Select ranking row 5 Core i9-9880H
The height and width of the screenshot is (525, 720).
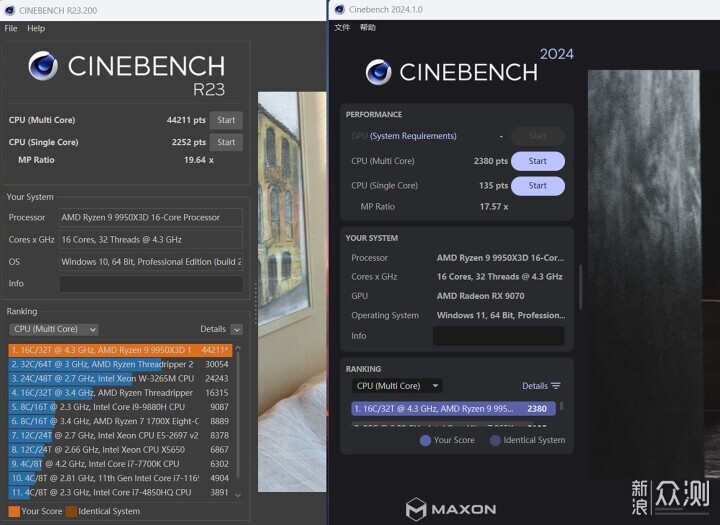120,407
